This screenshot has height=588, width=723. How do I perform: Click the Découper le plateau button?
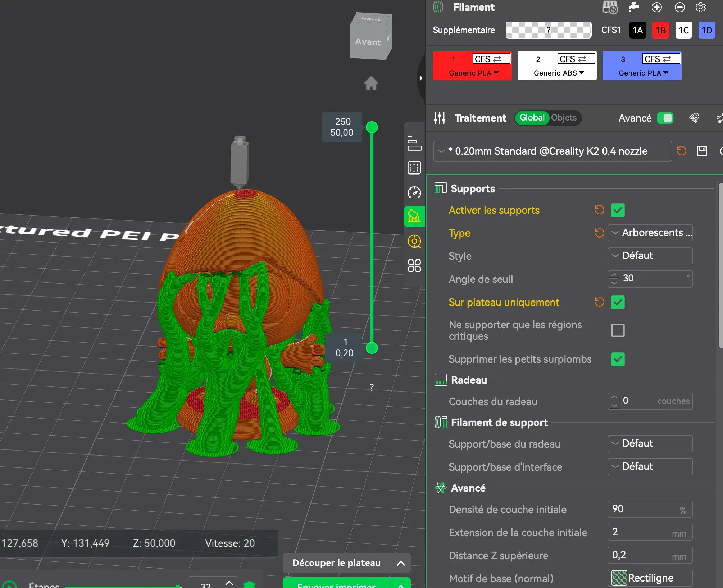point(336,563)
